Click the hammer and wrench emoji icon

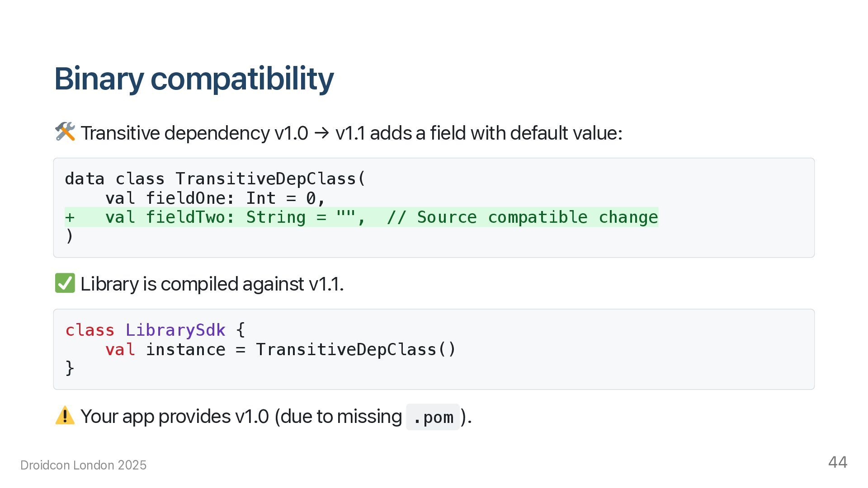[65, 132]
